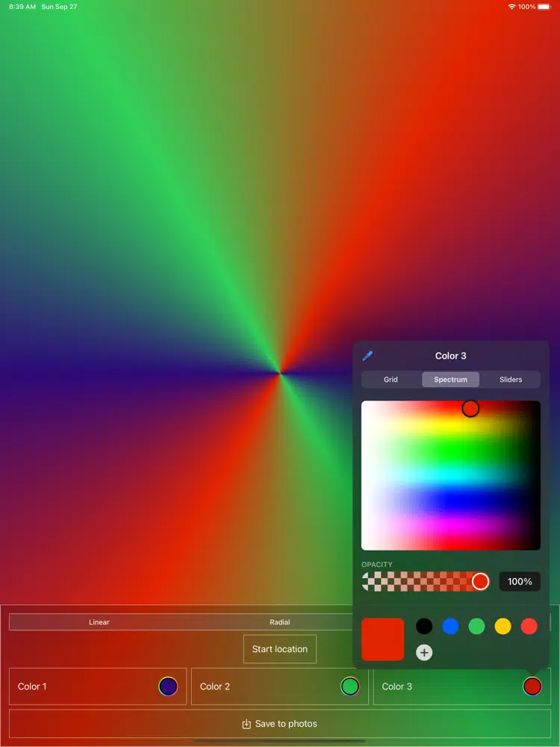Select the yellow saved swatch
The image size is (560, 747).
pyautogui.click(x=503, y=626)
